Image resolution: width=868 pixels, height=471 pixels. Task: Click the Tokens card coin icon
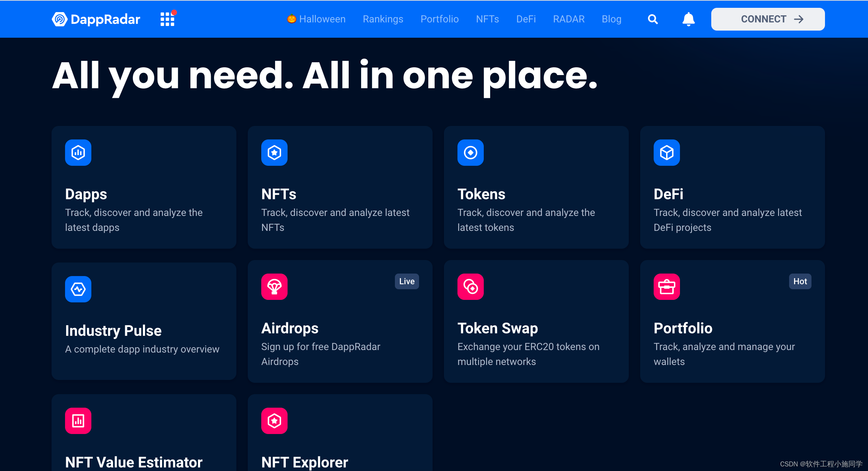coord(471,153)
